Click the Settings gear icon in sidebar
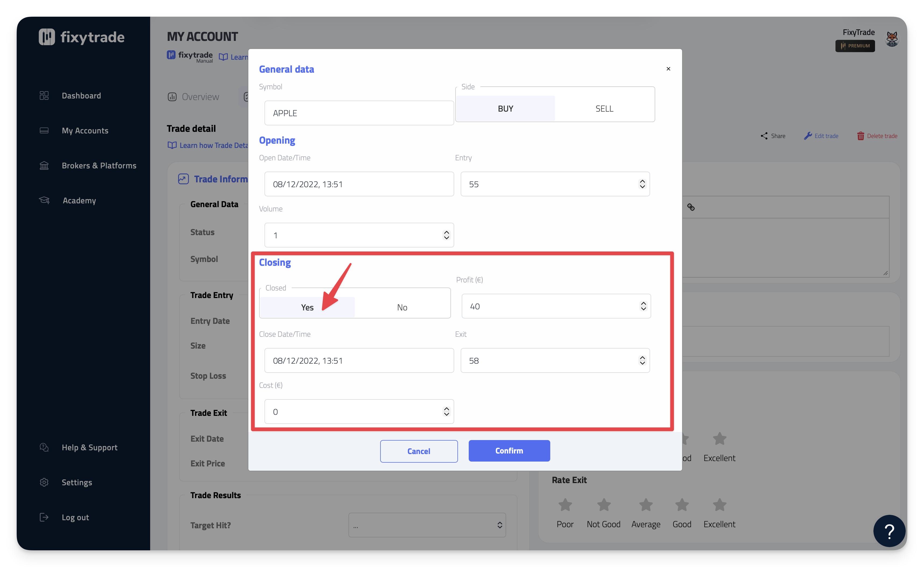Screen dimensions: 924x567 point(44,482)
